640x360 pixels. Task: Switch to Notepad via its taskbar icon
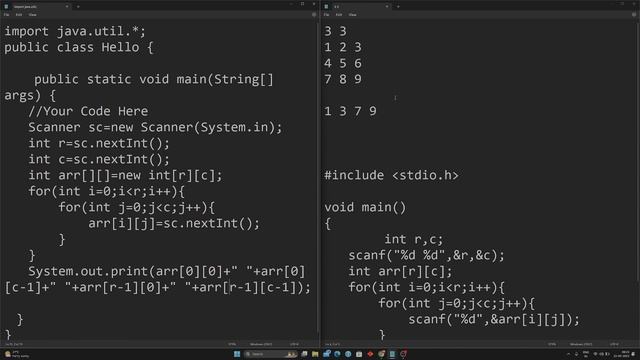click(x=392, y=354)
